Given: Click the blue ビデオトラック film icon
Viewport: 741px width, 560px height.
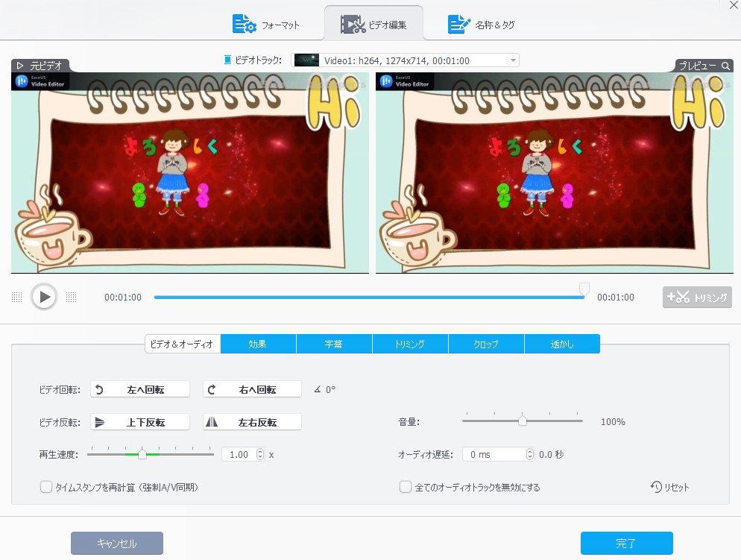Looking at the screenshot, I should click(x=227, y=60).
